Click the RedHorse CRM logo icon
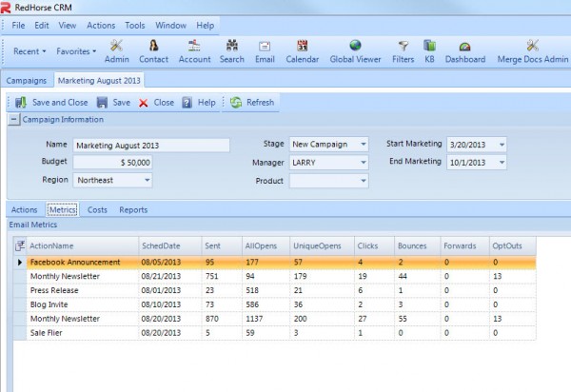Screen dimensions: 571x392 coord(6,7)
